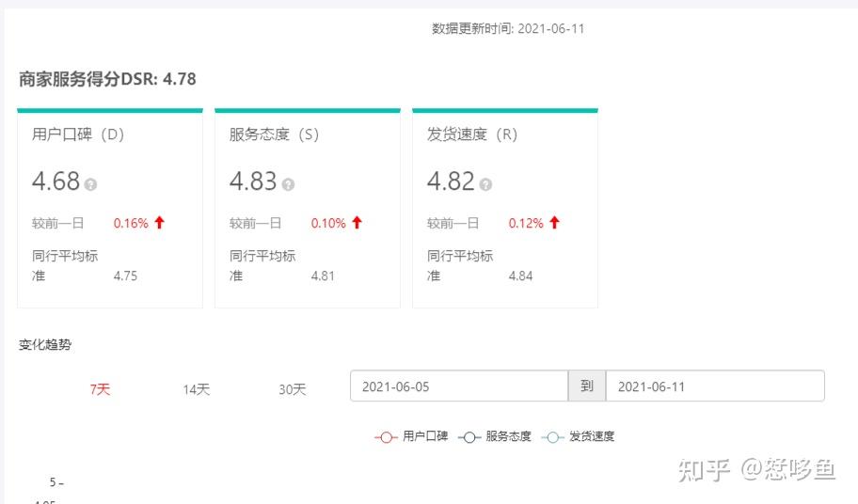Select the 7天 trend range tab

(x=100, y=389)
